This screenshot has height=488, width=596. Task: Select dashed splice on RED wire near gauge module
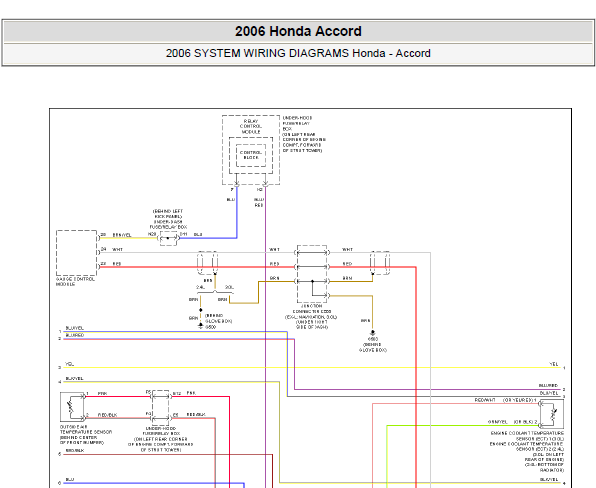(208, 263)
